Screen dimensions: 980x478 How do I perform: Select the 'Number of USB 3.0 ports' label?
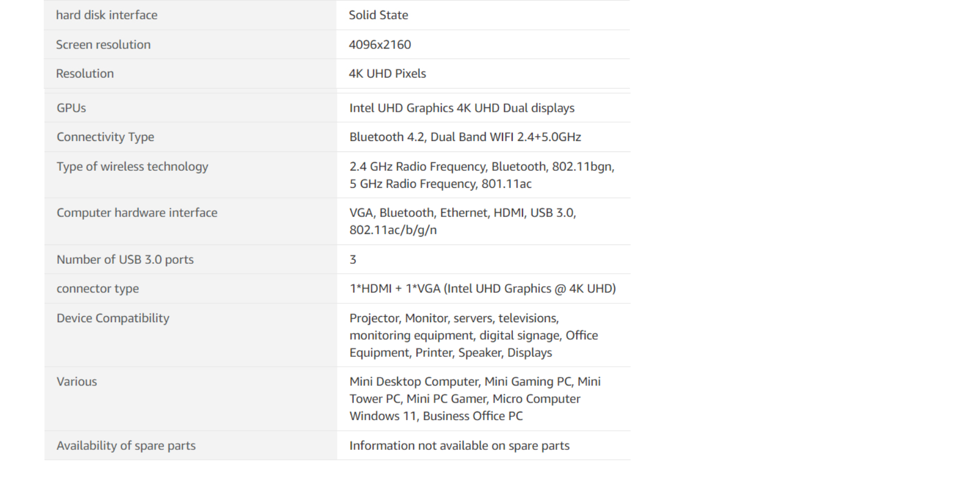[125, 259]
